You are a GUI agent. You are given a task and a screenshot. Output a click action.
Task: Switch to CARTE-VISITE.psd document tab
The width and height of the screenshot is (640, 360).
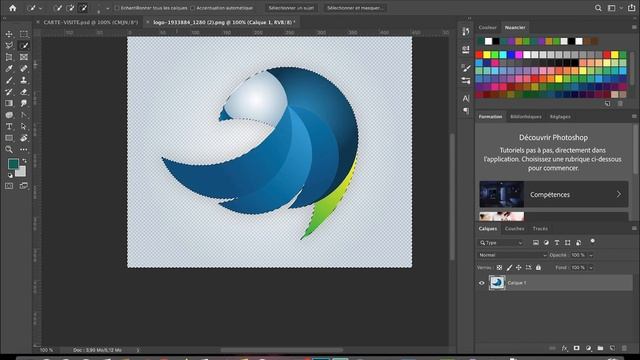(91, 22)
